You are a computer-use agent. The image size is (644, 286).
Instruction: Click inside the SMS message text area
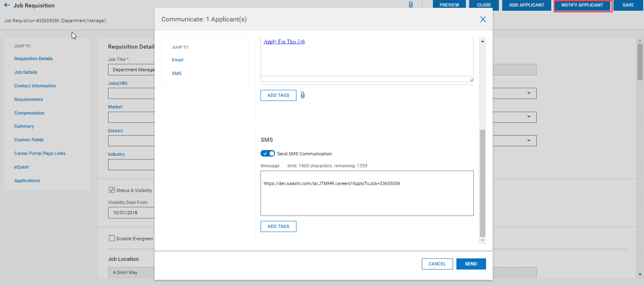pos(367,193)
